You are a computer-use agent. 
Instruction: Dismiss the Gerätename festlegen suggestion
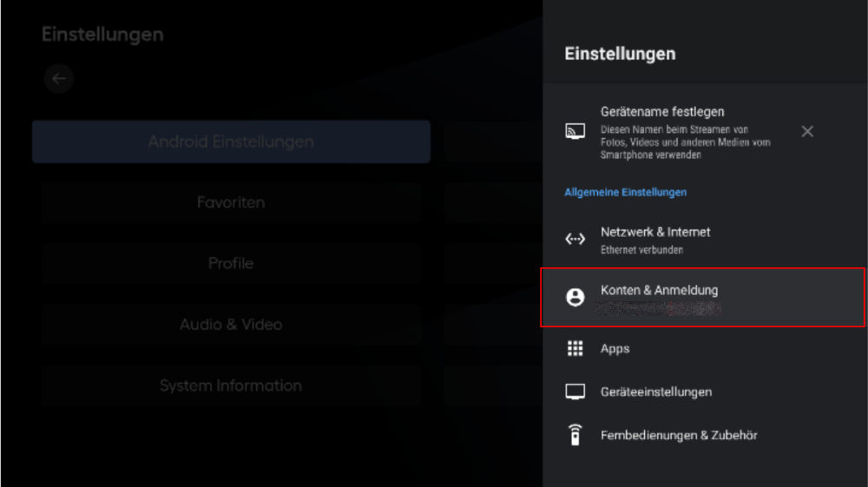[807, 132]
